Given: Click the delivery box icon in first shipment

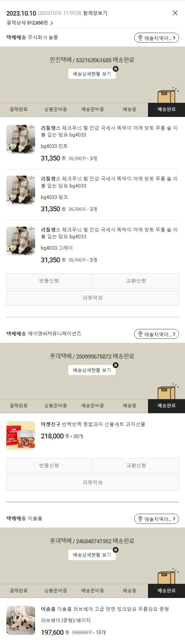Looking at the screenshot, I should coord(167,95).
